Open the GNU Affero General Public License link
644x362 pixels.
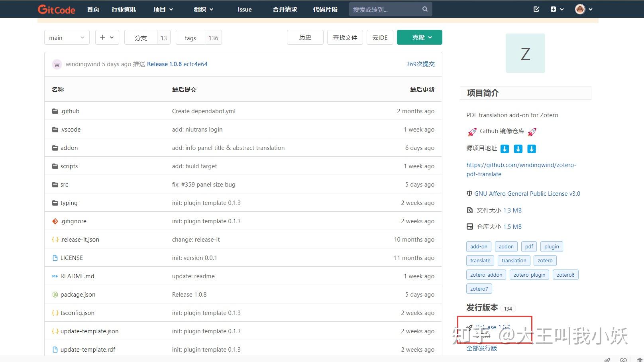[527, 194]
